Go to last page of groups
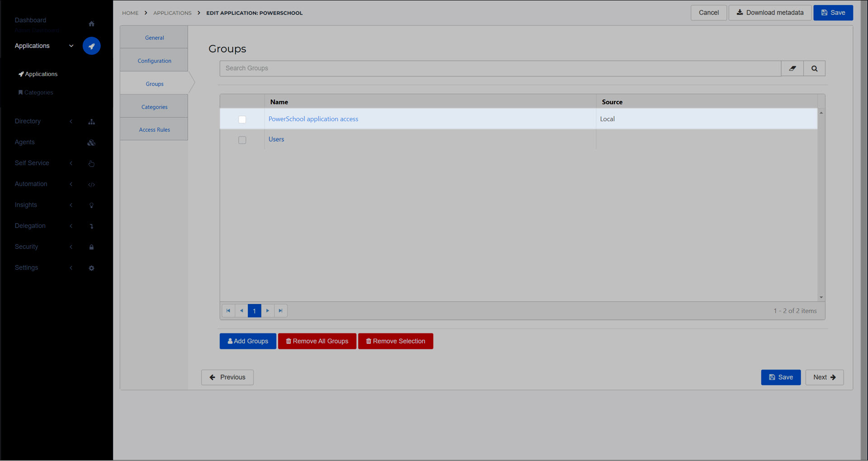The height and width of the screenshot is (461, 868). 281,311
